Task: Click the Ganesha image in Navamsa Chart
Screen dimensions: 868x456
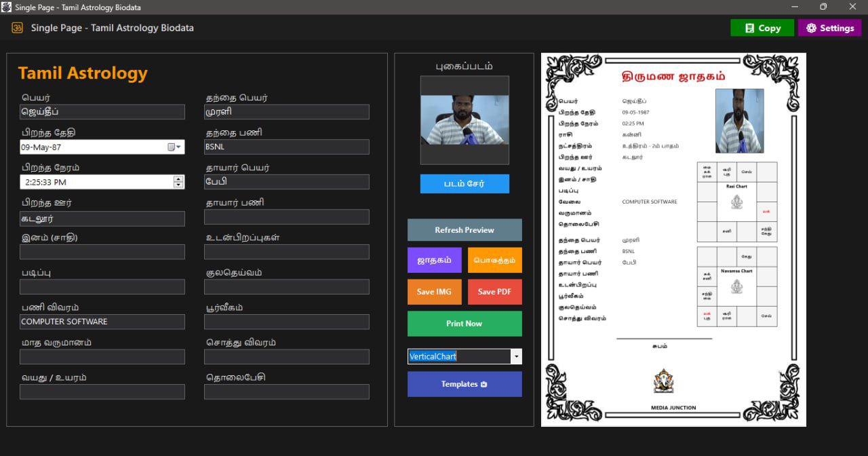Action: click(x=736, y=286)
